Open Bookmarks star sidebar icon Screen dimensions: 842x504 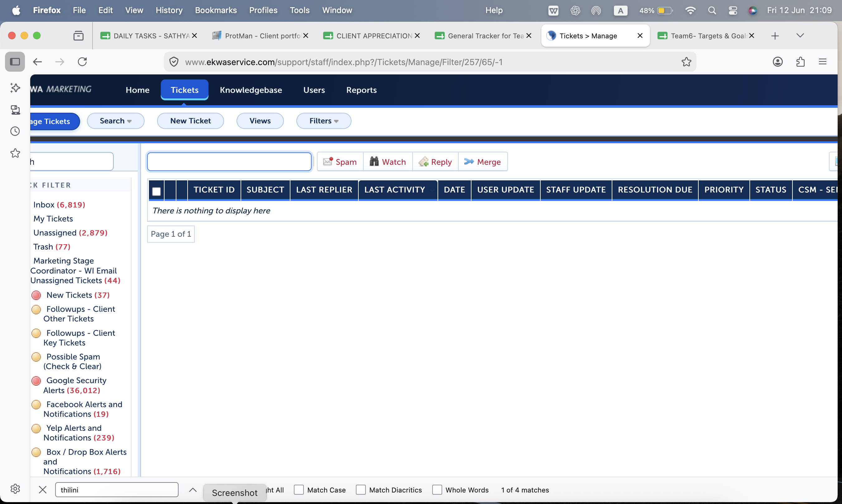coord(15,153)
